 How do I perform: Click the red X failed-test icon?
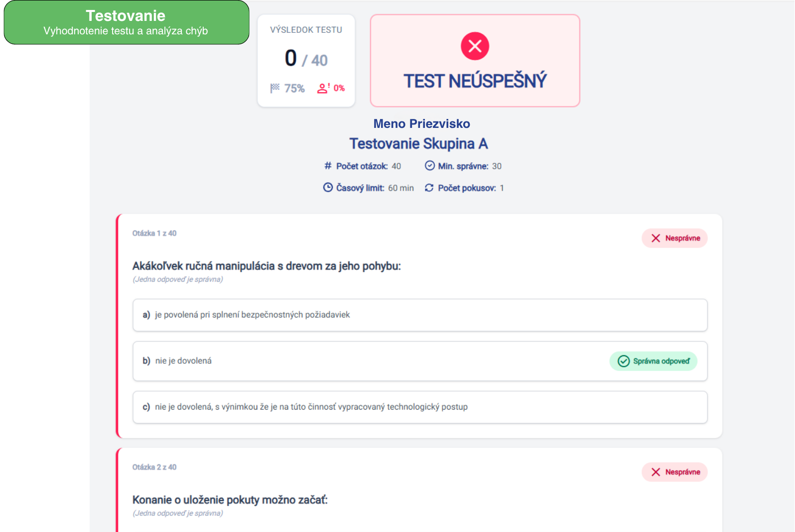475,46
